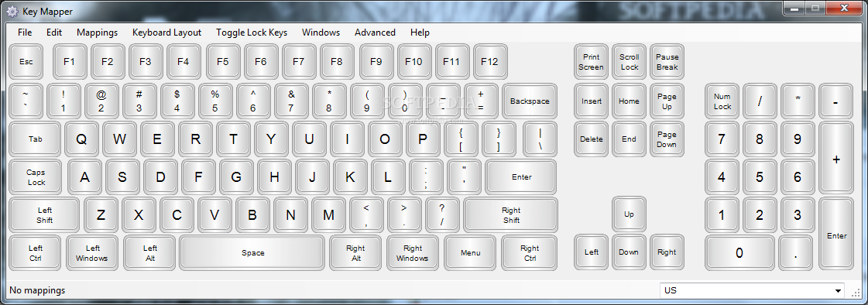The width and height of the screenshot is (868, 305).
Task: Select the Right Ctrl key
Action: pos(529,253)
